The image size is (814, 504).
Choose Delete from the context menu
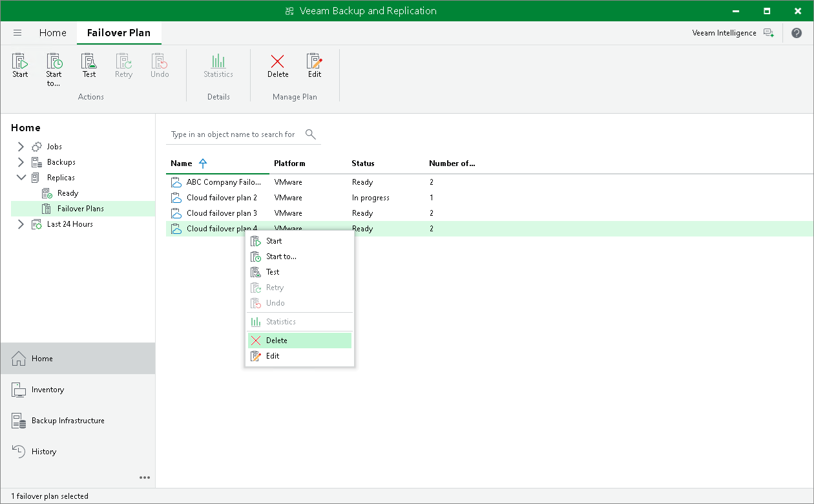[x=277, y=341]
